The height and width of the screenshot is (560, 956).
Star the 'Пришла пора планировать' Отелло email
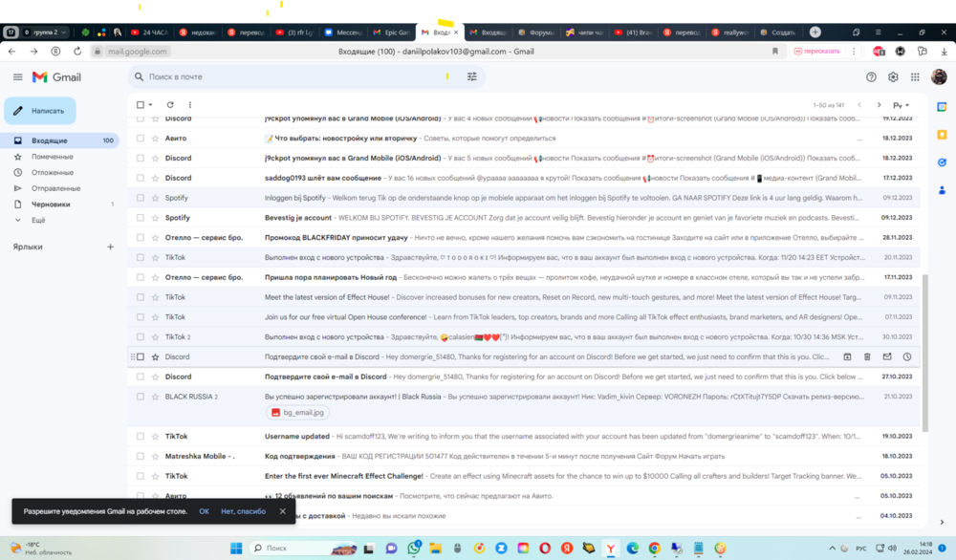coord(155,277)
